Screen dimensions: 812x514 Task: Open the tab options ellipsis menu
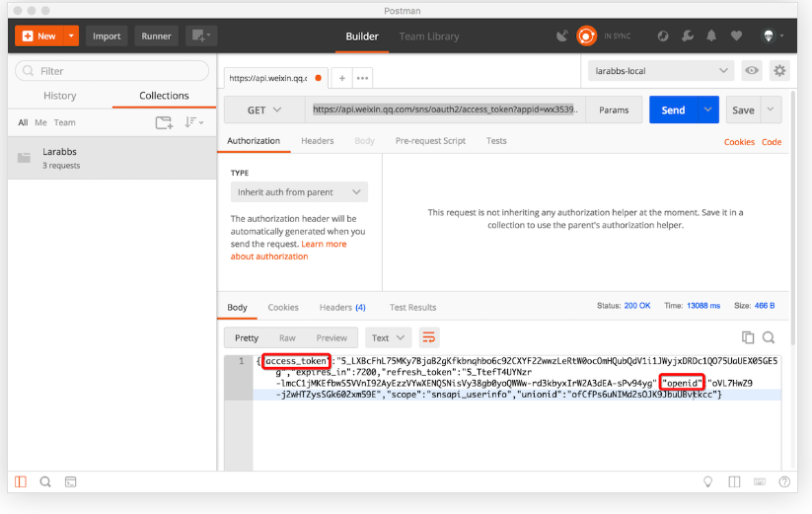[x=362, y=78]
